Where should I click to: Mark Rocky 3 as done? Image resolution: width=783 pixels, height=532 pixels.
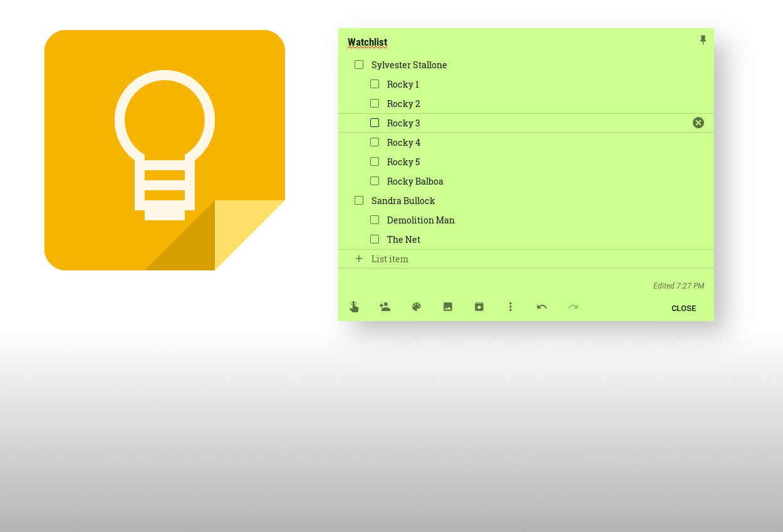[x=375, y=123]
